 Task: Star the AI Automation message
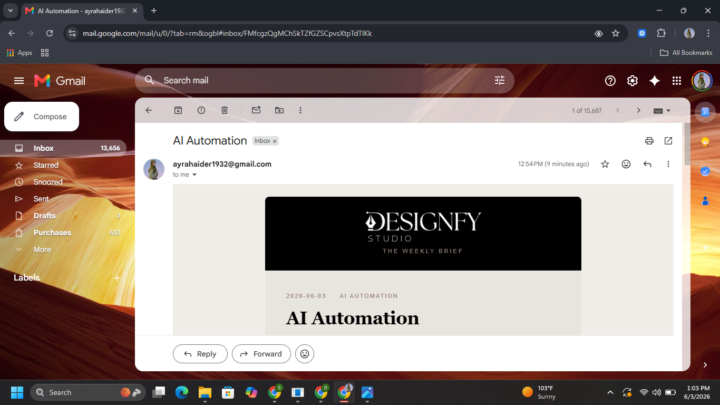pyautogui.click(x=605, y=164)
